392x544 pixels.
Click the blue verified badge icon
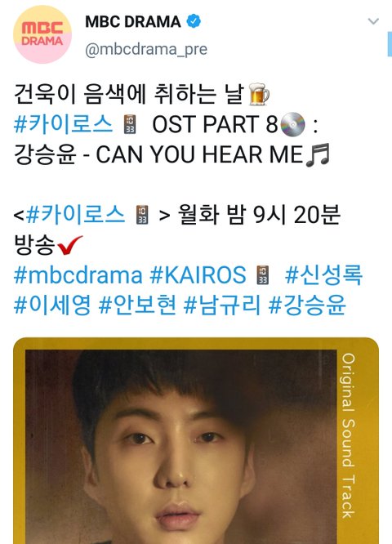tap(194, 21)
